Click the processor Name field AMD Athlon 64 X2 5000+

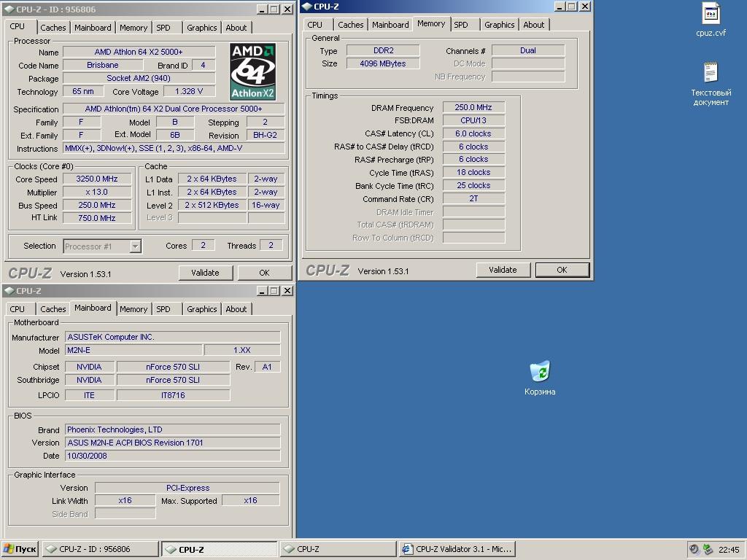pyautogui.click(x=139, y=52)
